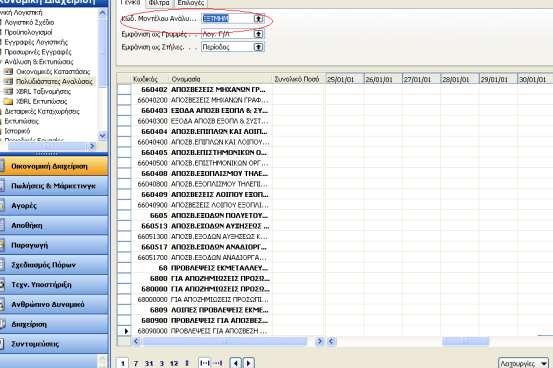Open the Αποθήκη module button
Screen dimensions: 553x368
(54, 225)
